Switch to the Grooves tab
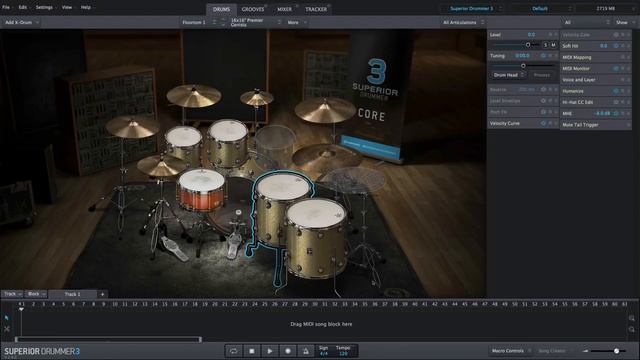 [x=253, y=9]
